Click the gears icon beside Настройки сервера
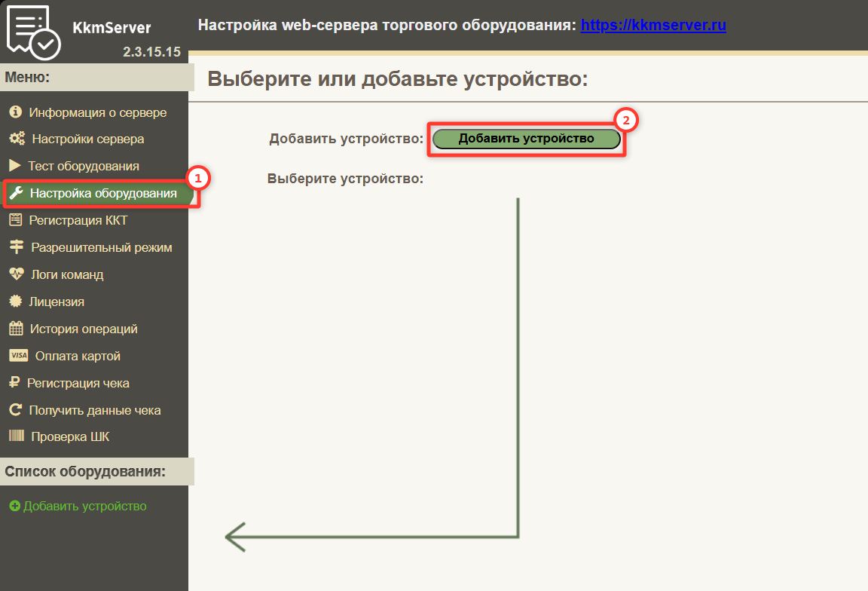The height and width of the screenshot is (591, 868). [17, 139]
